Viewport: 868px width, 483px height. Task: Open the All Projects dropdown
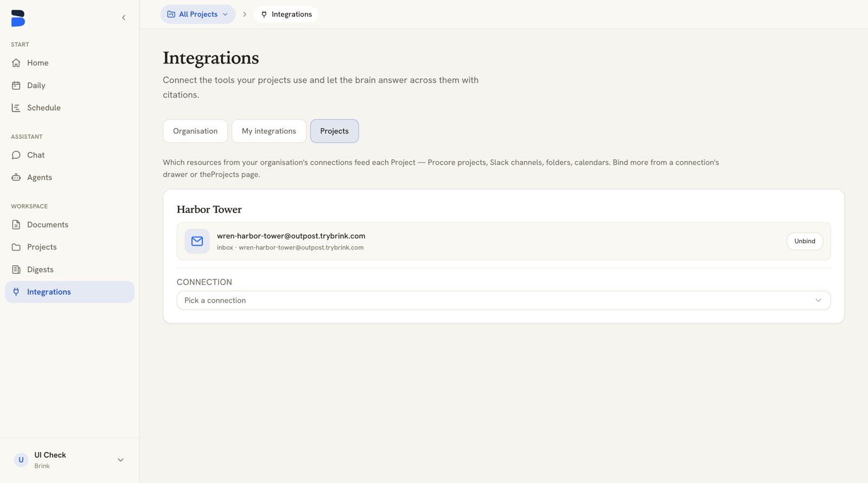click(198, 14)
